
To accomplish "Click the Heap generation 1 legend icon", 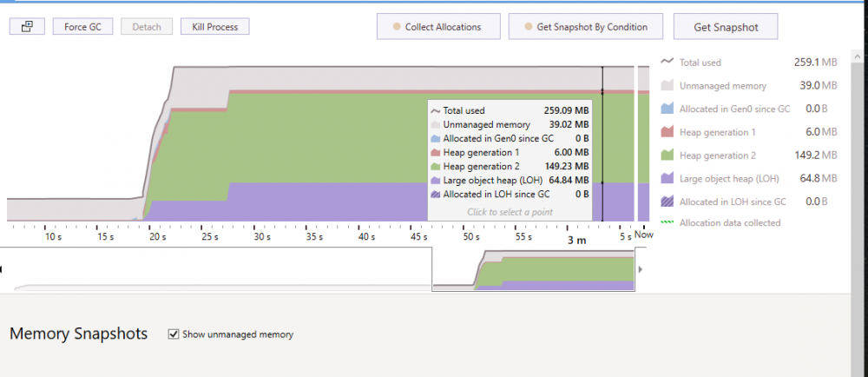I will click(667, 132).
